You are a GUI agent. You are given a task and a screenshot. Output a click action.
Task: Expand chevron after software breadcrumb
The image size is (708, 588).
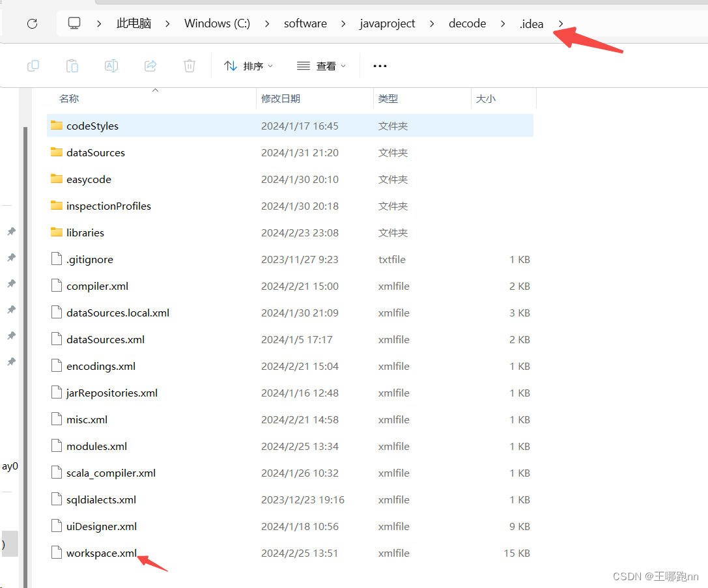tap(343, 23)
